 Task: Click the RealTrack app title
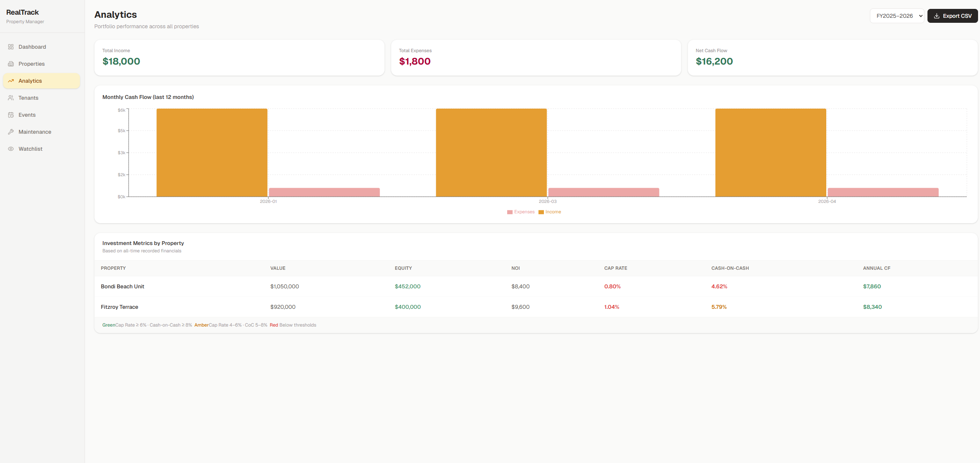tap(23, 12)
